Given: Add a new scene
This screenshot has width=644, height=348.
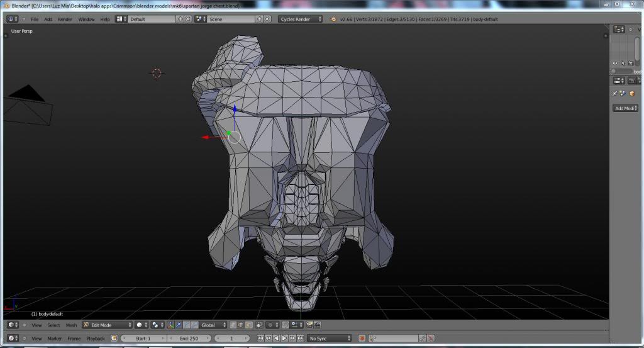Looking at the screenshot, I should point(259,19).
